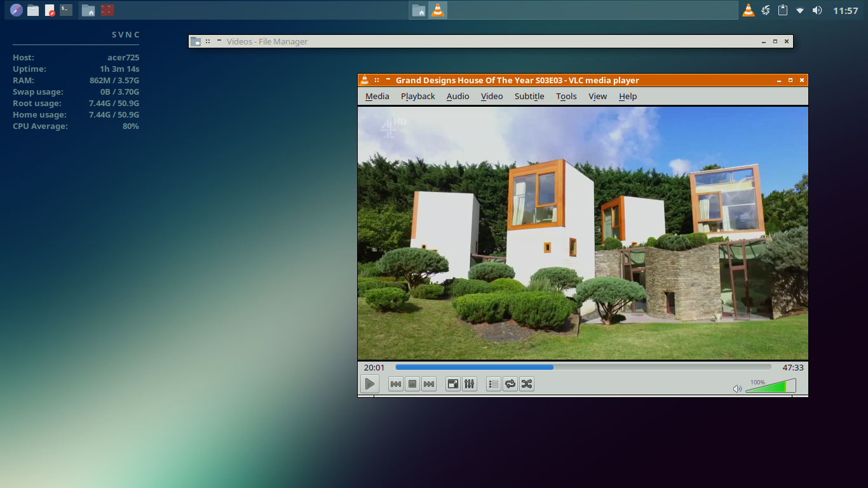This screenshot has width=868, height=488.
Task: Launch the terminal from top panel
Action: tap(66, 10)
